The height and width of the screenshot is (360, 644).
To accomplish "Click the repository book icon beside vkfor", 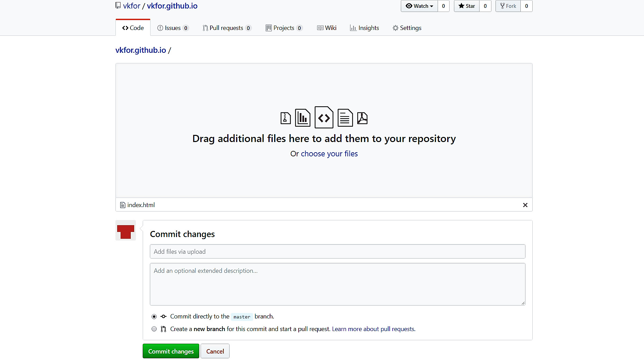I will point(118,5).
